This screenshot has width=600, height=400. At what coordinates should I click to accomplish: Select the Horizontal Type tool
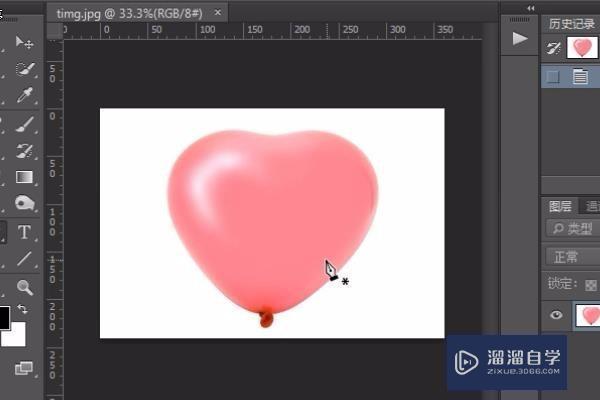pos(24,232)
